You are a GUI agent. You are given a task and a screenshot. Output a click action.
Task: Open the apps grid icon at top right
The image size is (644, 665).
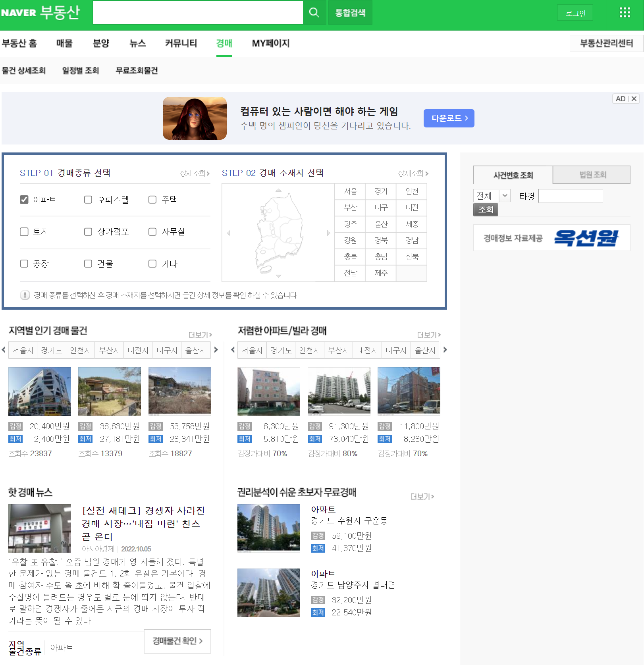pyautogui.click(x=625, y=12)
